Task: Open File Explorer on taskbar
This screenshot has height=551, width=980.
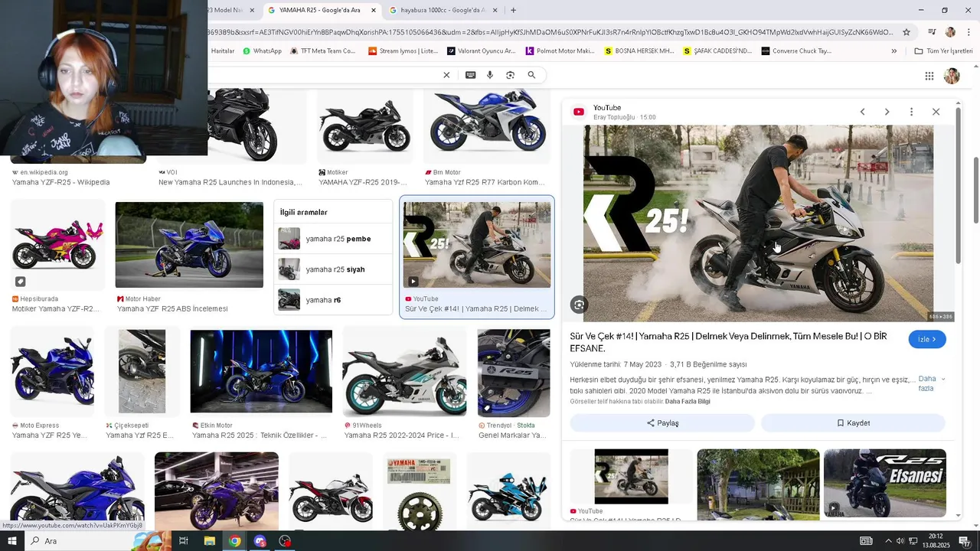Action: click(209, 541)
